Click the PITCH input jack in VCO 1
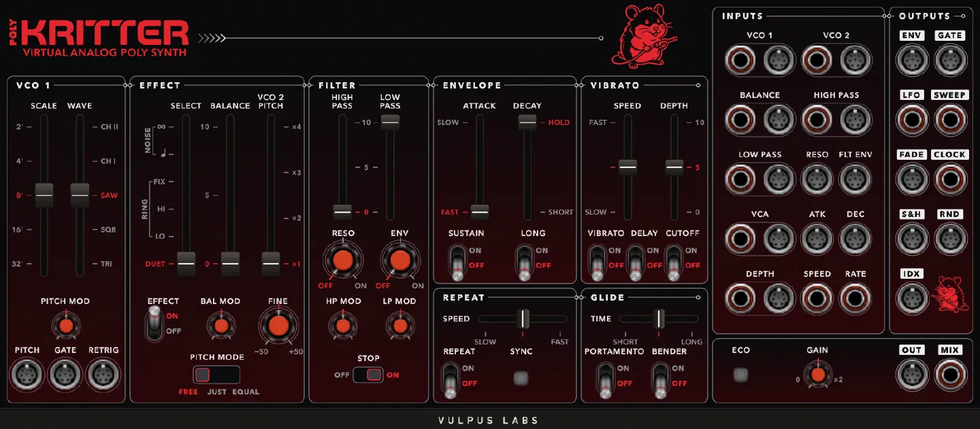 click(27, 375)
